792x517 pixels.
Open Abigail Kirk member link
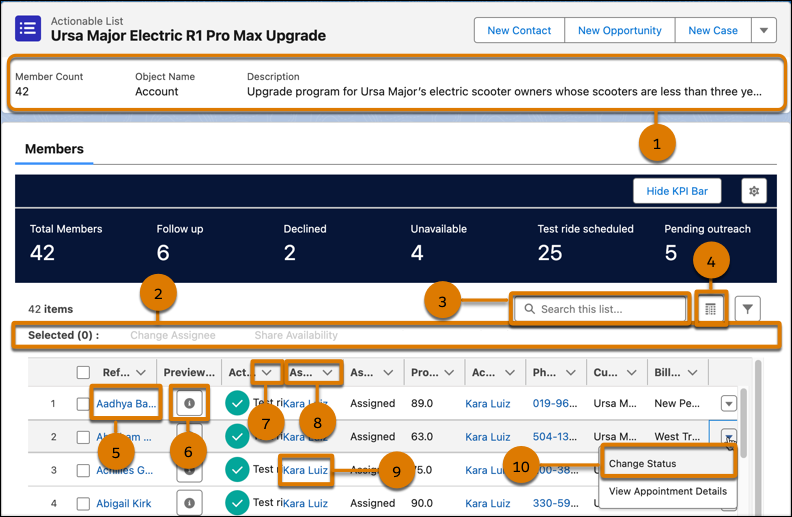pyautogui.click(x=124, y=503)
